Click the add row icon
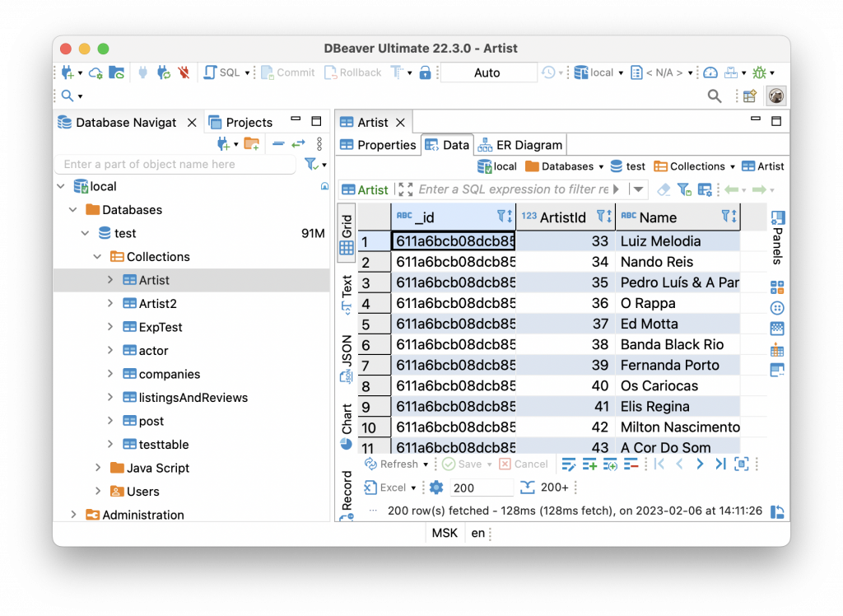Image resolution: width=843 pixels, height=616 pixels. coord(589,464)
